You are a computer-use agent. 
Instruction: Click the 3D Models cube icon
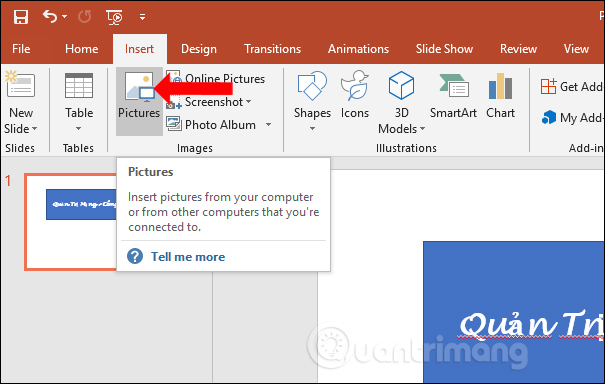click(x=401, y=85)
